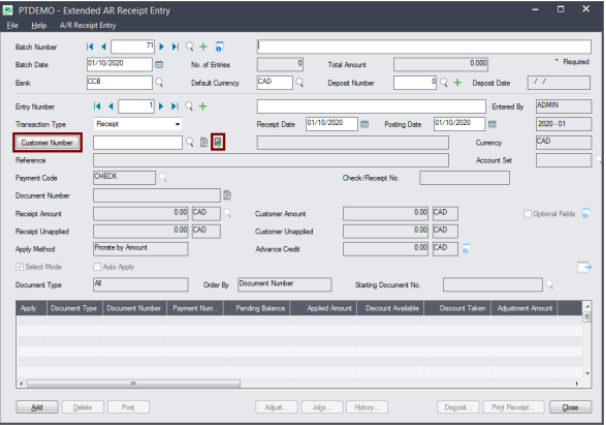Screen dimensions: 606x425
Task: Go to first entry number
Action: tap(97, 106)
